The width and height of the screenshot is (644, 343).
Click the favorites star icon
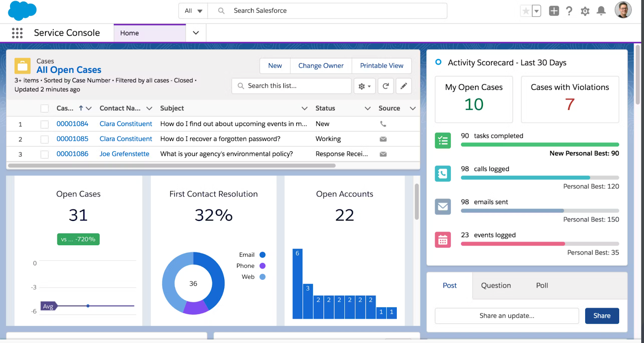click(x=526, y=11)
